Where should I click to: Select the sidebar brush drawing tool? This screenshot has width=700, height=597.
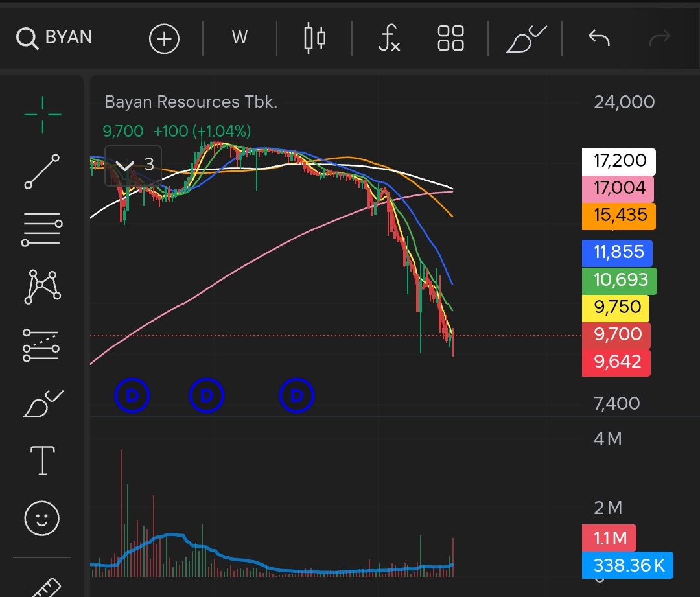[43, 403]
